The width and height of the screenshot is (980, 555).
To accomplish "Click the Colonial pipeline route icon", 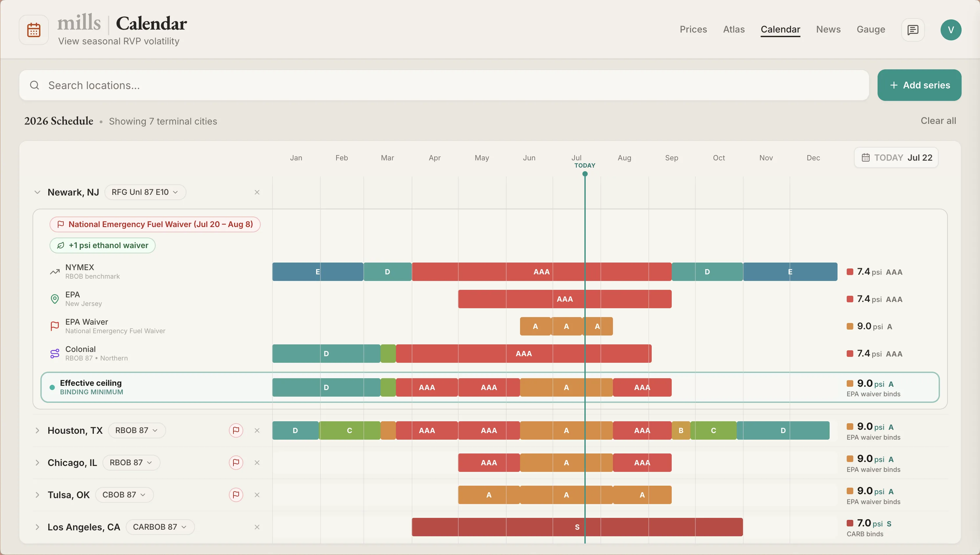I will [55, 354].
